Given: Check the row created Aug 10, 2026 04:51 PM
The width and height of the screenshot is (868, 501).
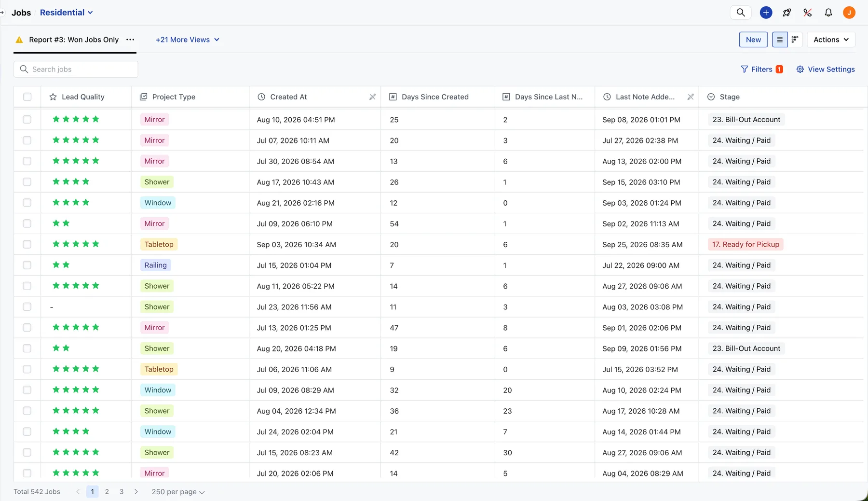Looking at the screenshot, I should pos(27,119).
